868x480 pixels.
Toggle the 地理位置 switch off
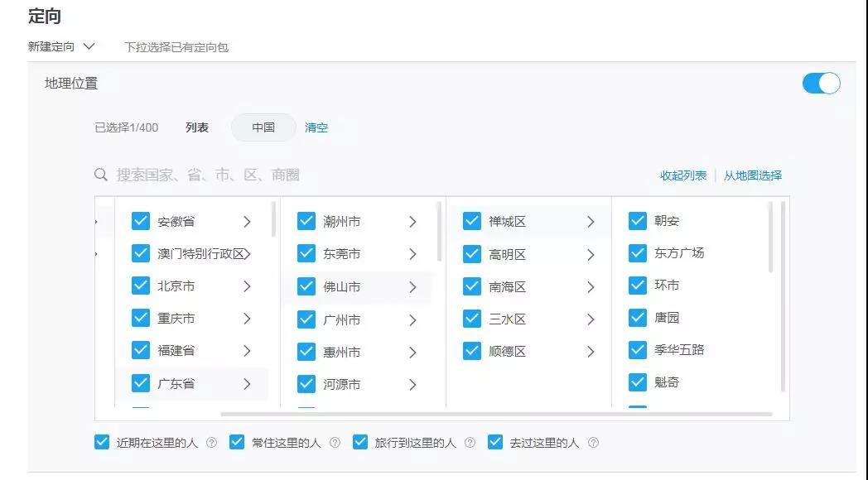821,84
